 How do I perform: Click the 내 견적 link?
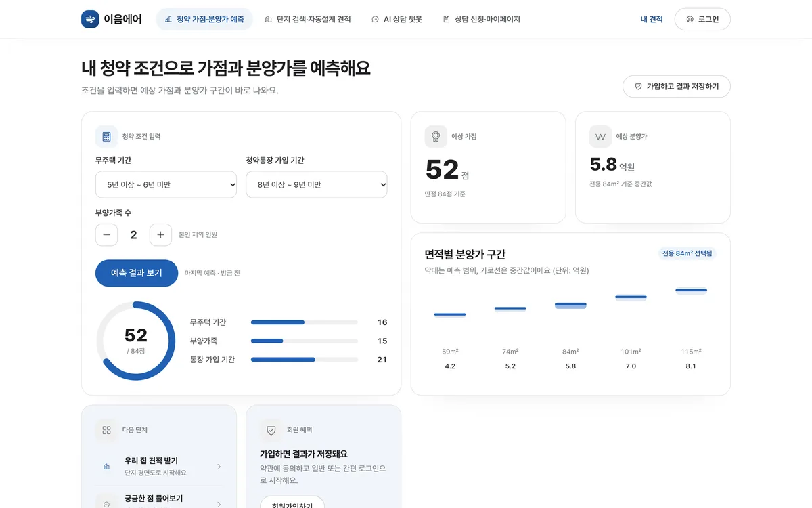(652, 20)
